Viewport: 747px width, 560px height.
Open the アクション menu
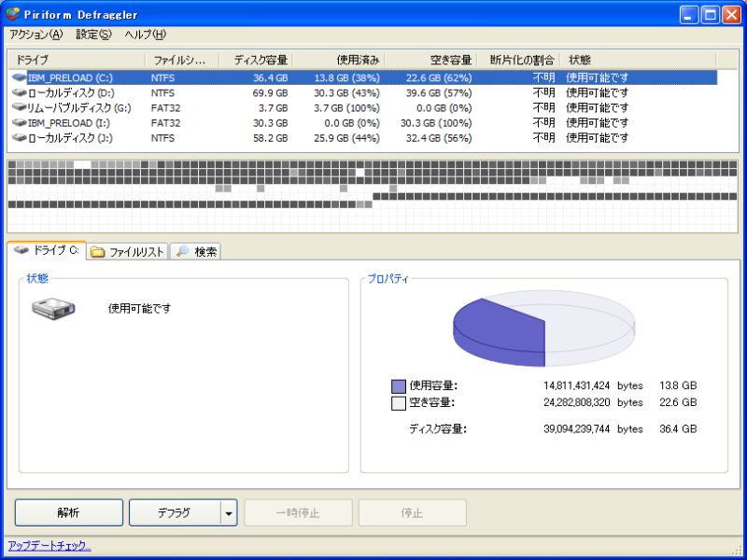[36, 35]
